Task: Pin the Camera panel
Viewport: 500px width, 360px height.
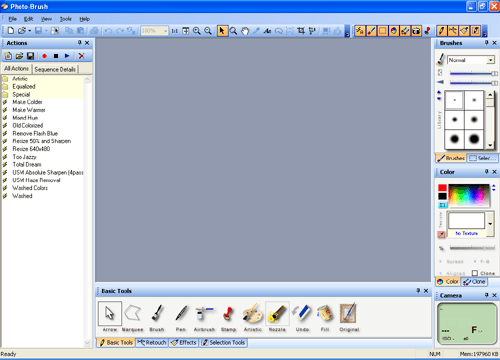Action: pos(486,295)
